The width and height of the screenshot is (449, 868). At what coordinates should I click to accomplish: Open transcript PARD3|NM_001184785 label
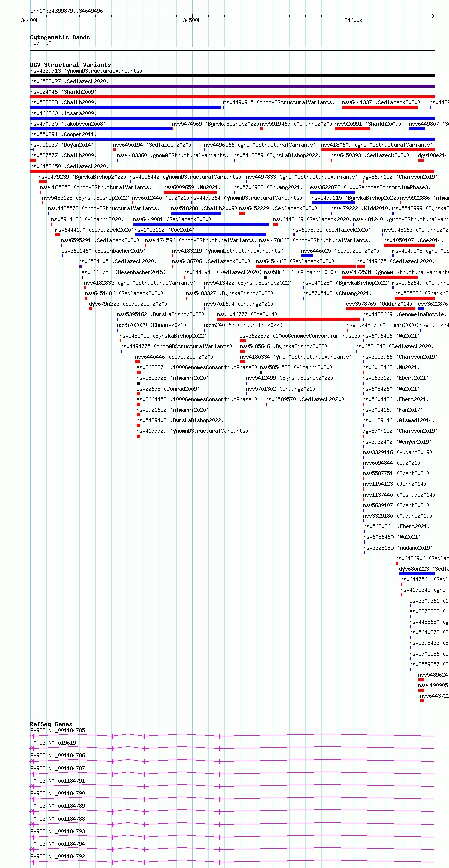[58, 730]
